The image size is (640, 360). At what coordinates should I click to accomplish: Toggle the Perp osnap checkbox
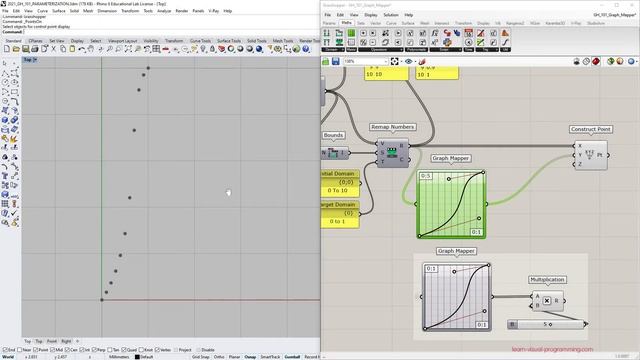pyautogui.click(x=94, y=350)
